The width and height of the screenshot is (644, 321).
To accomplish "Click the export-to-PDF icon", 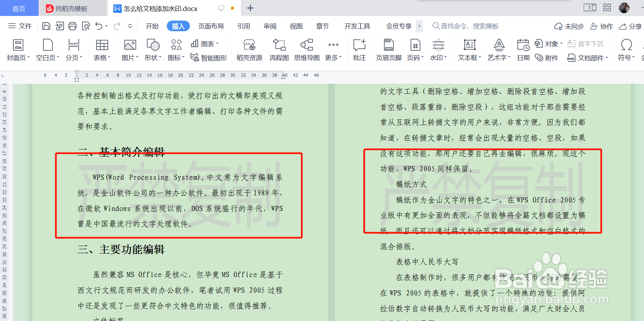I will coord(59,26).
